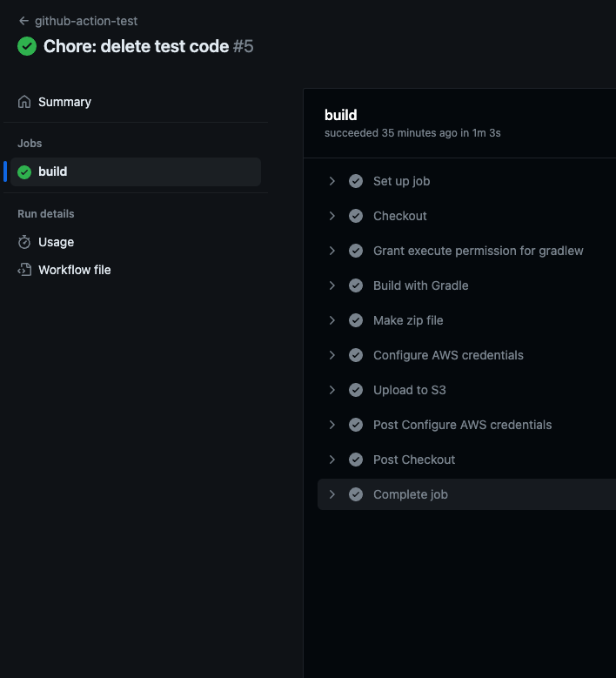Viewport: 616px width, 678px height.
Task: Click the check icon for Build with Gradle
Action: 356,285
